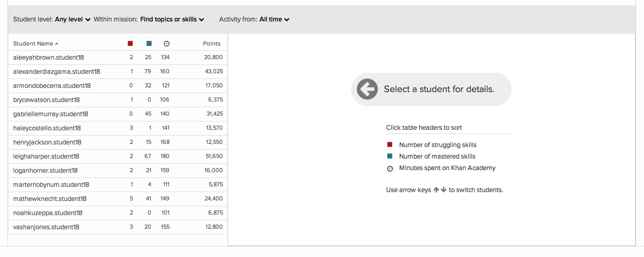Screen dimensions: 644x257
Task: Click red struggling skills legend square
Action: (389, 144)
